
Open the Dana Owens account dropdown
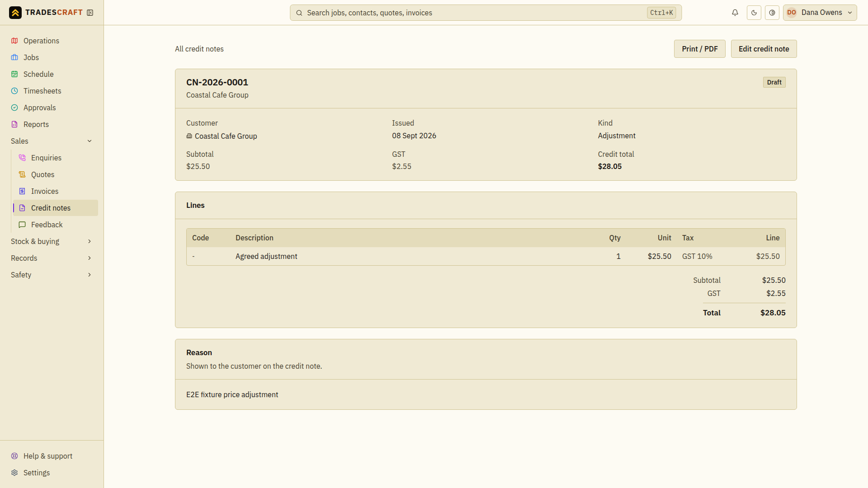click(820, 13)
